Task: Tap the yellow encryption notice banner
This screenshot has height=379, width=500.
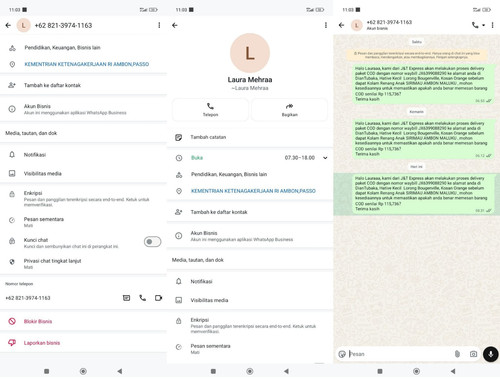Action: pyautogui.click(x=417, y=55)
